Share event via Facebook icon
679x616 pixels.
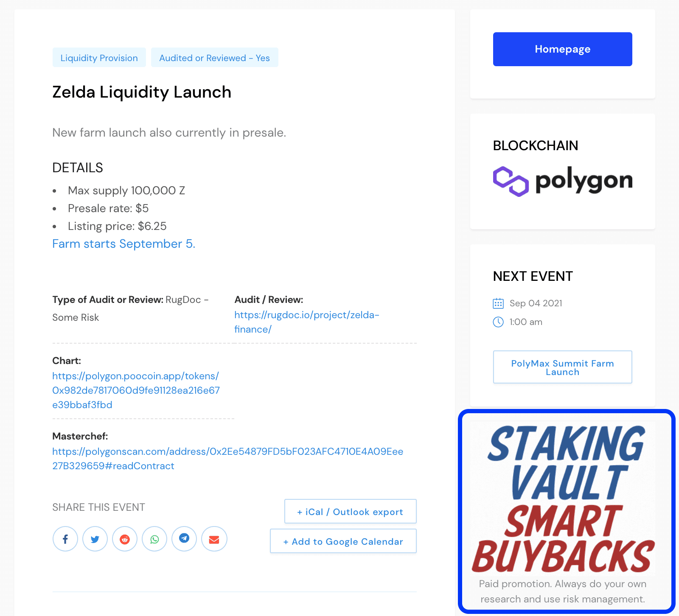tap(65, 539)
